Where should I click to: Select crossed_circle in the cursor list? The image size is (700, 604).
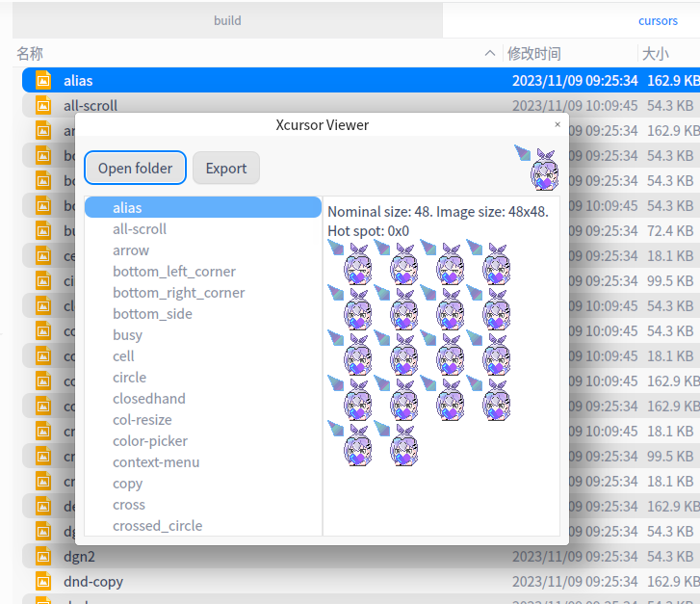[157, 526]
